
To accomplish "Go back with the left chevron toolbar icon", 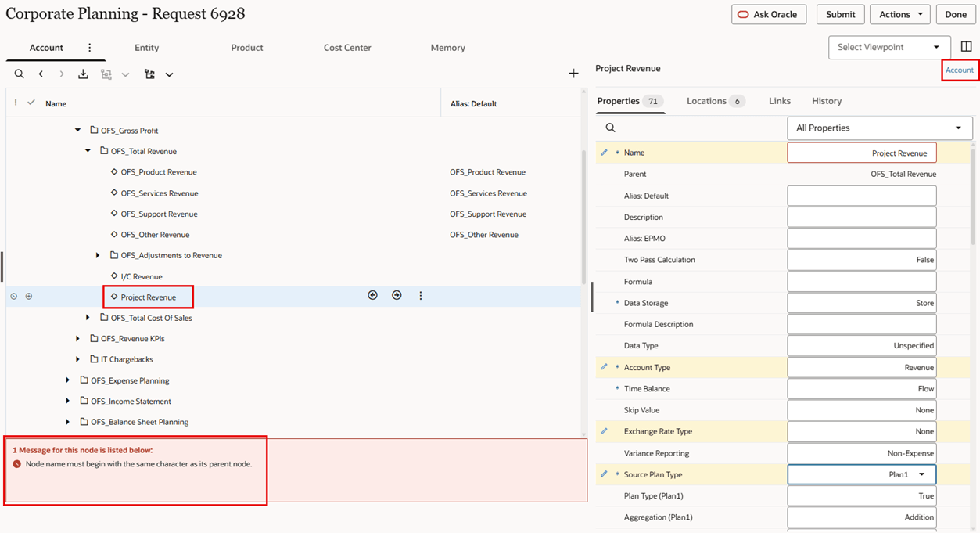I will pyautogui.click(x=41, y=74).
